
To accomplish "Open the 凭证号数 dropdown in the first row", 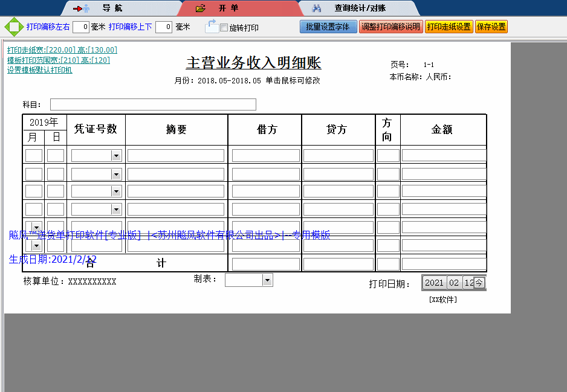I will (117, 155).
